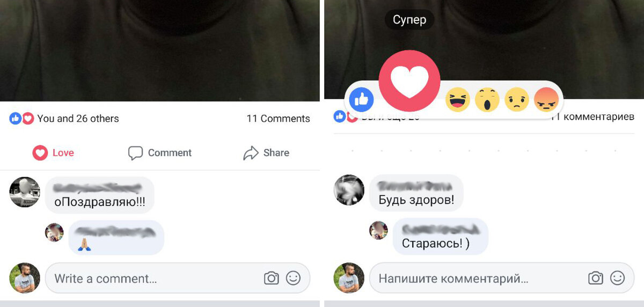Open profile of Поздравляю commenter avatar
This screenshot has width=644, height=307.
[25, 192]
